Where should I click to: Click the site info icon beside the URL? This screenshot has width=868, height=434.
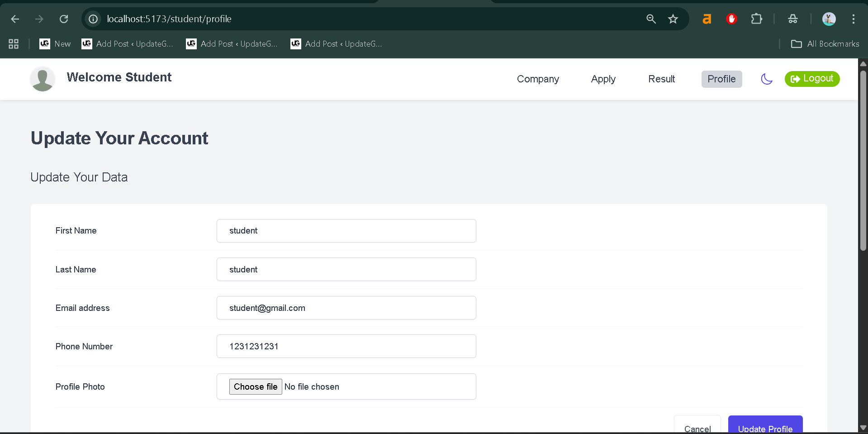[x=93, y=19]
